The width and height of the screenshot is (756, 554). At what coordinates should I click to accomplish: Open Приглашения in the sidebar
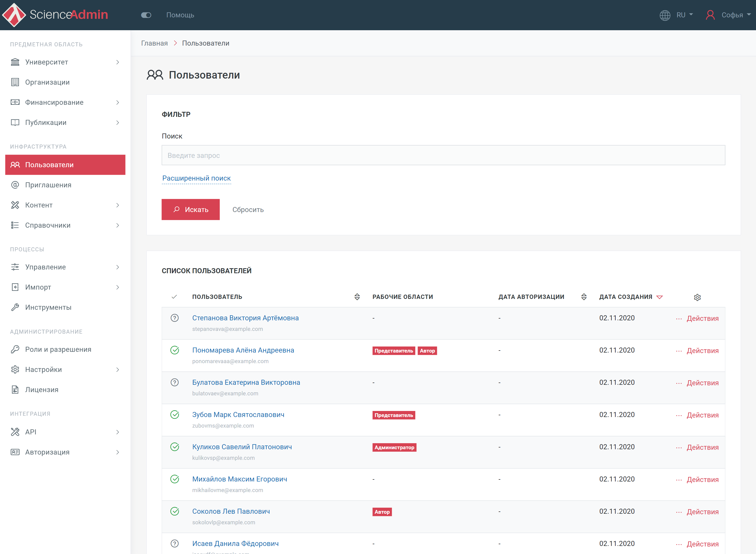48,185
